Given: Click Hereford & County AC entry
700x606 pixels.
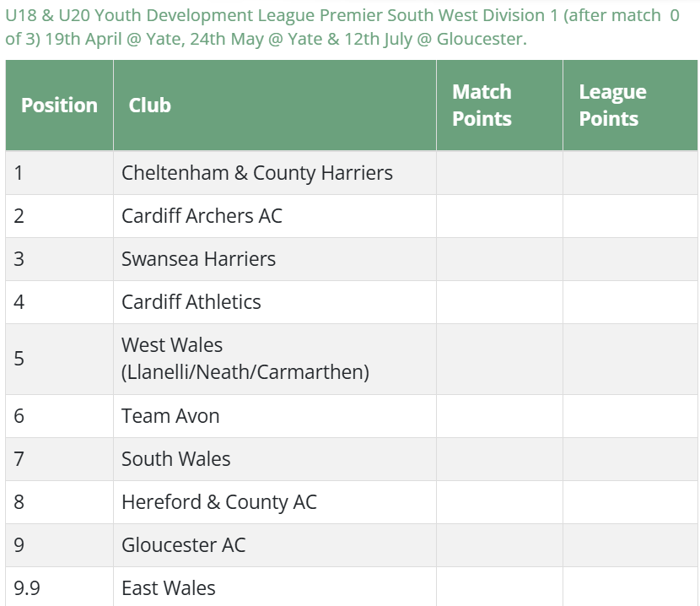Looking at the screenshot, I should [x=219, y=502].
